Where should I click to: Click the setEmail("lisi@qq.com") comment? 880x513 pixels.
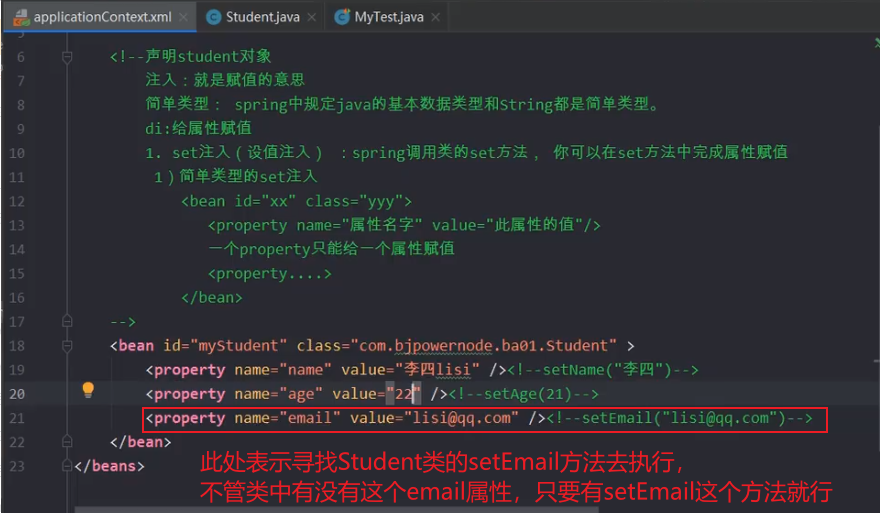tap(679, 418)
